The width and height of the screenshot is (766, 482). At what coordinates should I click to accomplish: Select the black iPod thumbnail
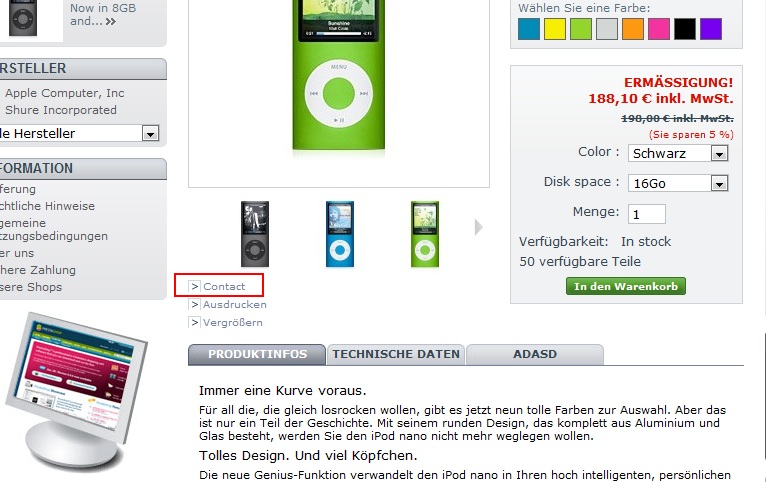click(255, 234)
